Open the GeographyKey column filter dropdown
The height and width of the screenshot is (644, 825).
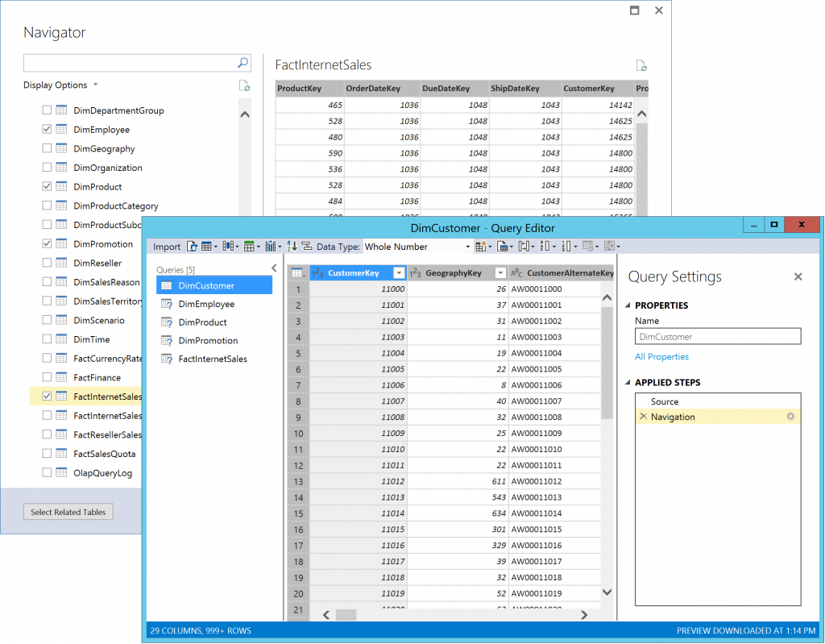pyautogui.click(x=500, y=272)
